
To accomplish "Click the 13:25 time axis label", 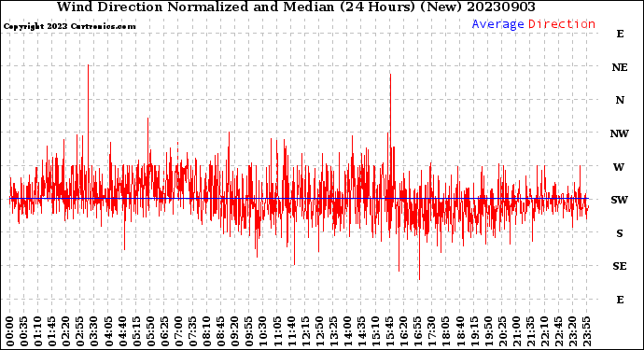I will (333, 331).
